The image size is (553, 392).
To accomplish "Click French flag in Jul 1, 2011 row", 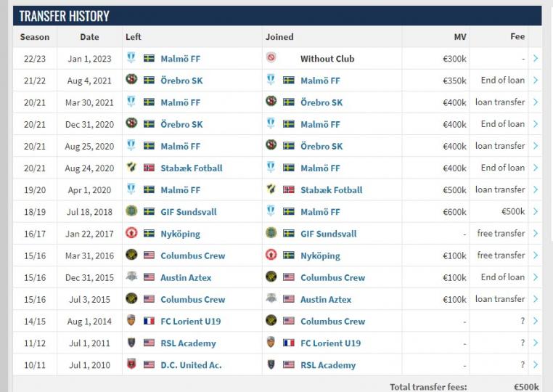I will pyautogui.click(x=289, y=343).
